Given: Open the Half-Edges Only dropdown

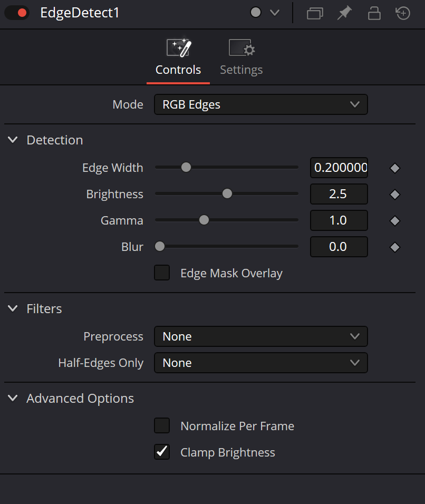Looking at the screenshot, I should click(260, 363).
